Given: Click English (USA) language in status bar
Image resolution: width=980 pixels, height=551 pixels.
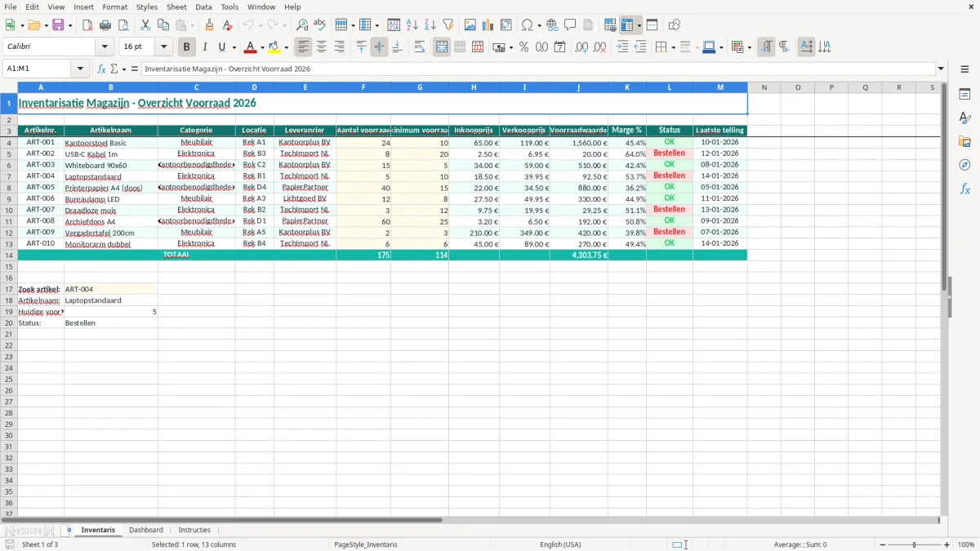Looking at the screenshot, I should 560,544.
